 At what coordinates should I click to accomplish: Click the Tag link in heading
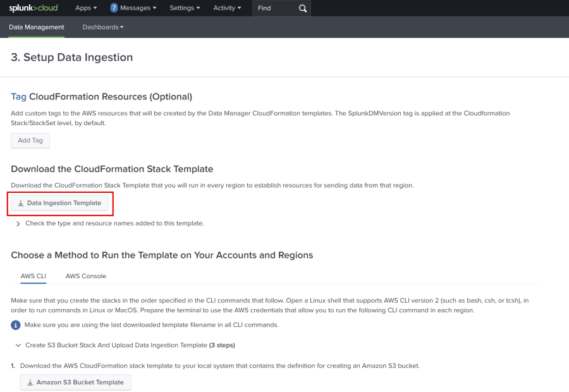18,97
